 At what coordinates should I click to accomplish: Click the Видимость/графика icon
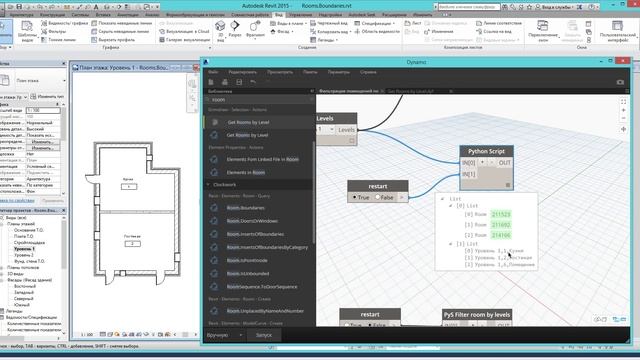44,23
